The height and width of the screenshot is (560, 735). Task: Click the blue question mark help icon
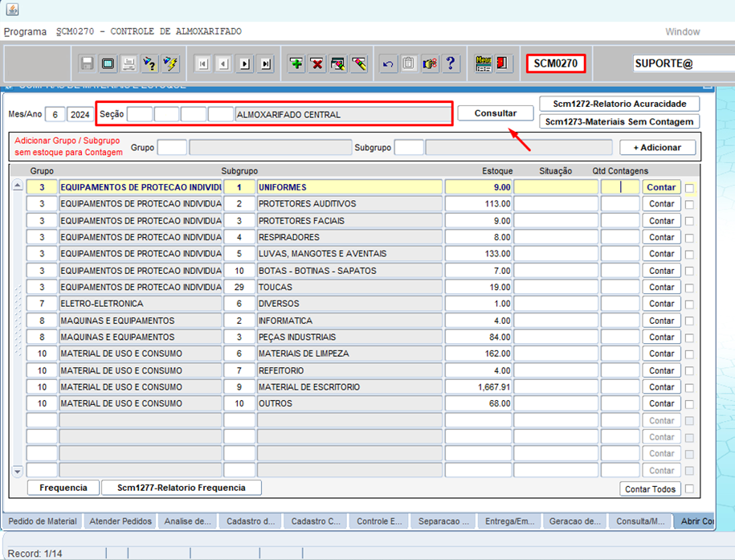[451, 63]
